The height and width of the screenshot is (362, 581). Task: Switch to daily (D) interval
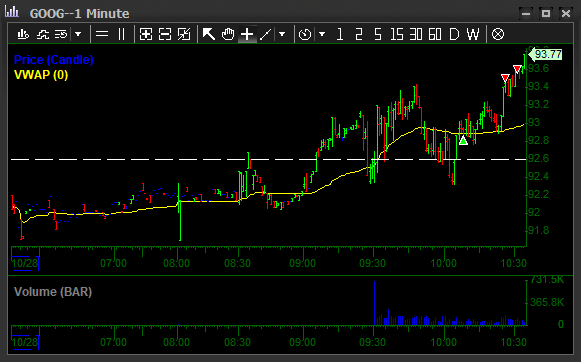tap(454, 34)
